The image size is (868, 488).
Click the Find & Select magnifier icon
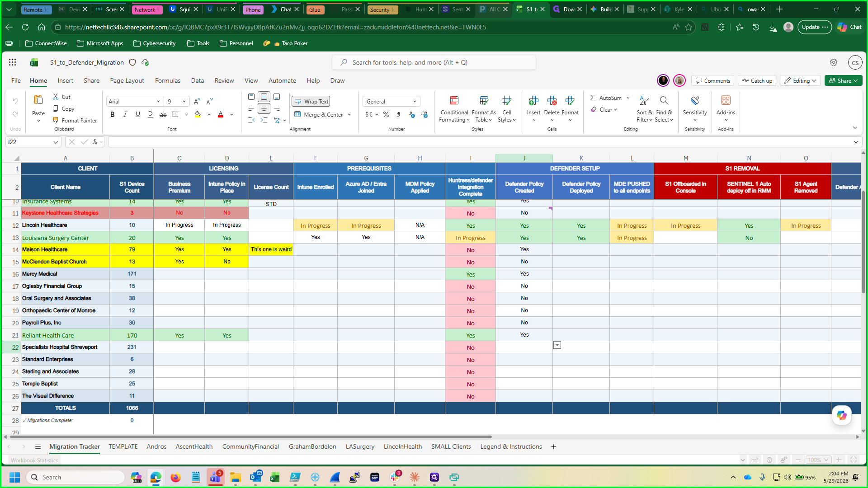coord(664,100)
